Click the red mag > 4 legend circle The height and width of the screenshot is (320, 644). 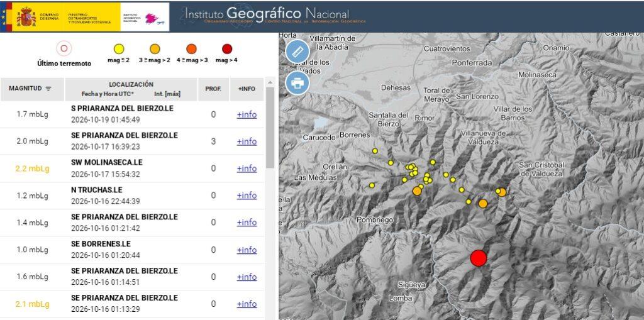tap(227, 49)
